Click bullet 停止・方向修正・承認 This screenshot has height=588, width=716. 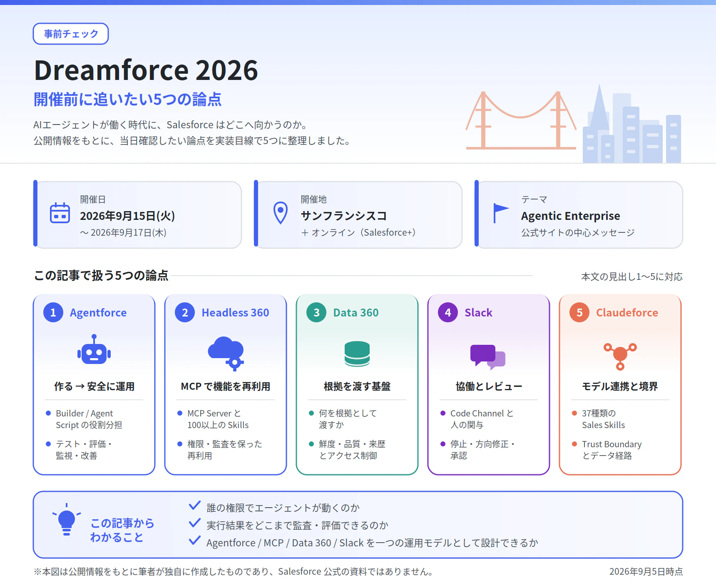(x=484, y=450)
